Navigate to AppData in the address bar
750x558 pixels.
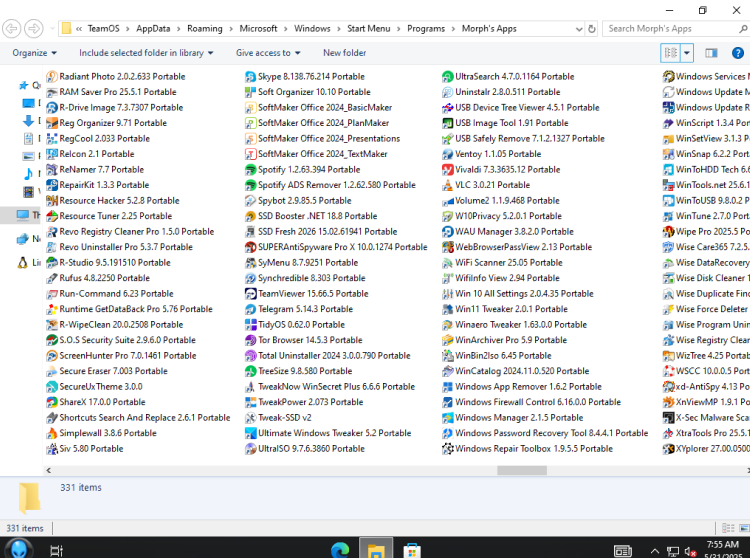(x=153, y=29)
